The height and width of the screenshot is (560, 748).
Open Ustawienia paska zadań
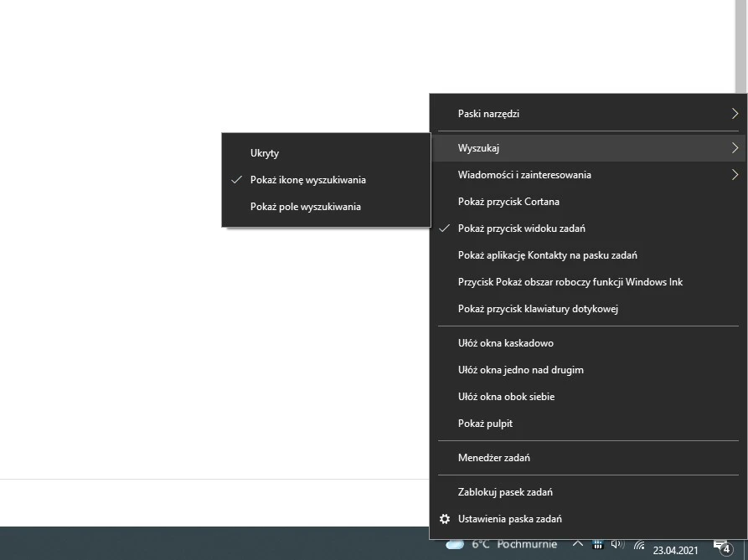510,518
